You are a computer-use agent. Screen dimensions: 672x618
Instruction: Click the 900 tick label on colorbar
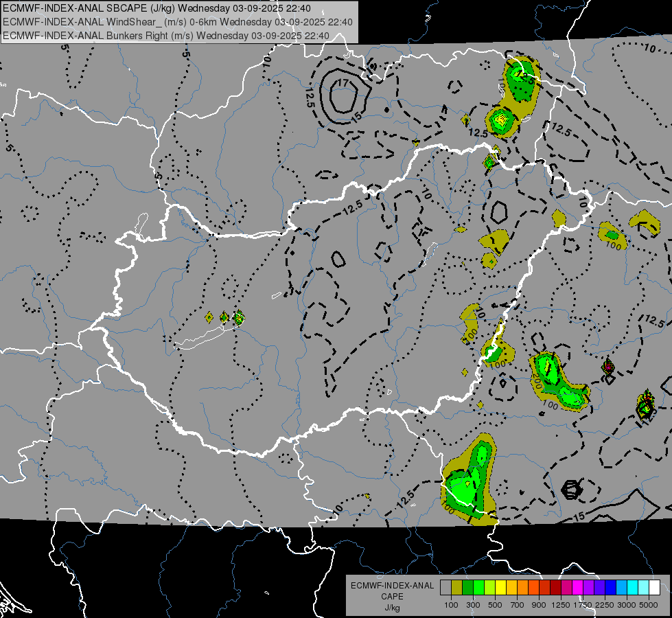[539, 605]
